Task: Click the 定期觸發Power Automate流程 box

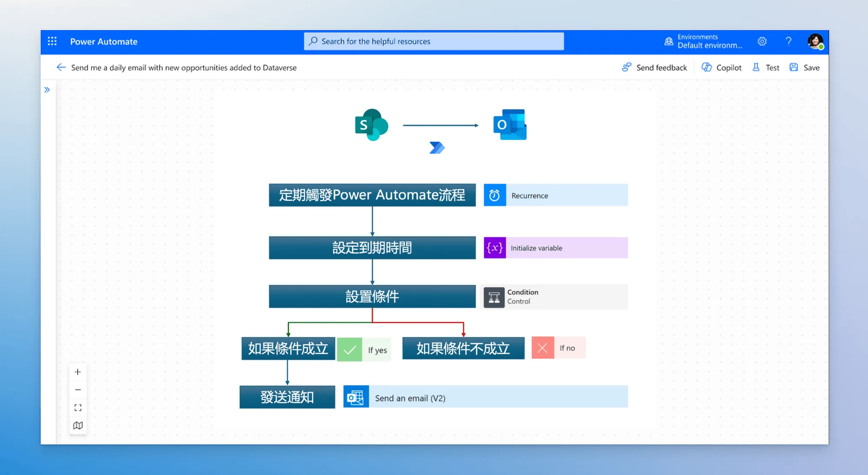Action: (372, 195)
